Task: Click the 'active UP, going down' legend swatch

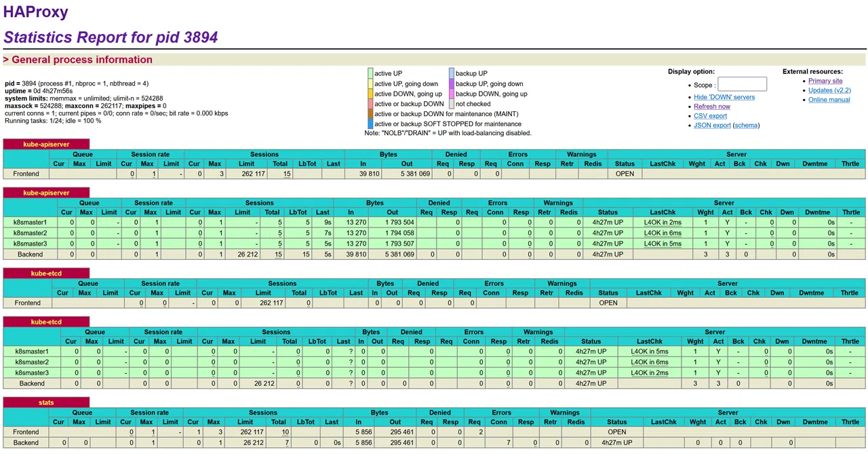Action: (370, 83)
